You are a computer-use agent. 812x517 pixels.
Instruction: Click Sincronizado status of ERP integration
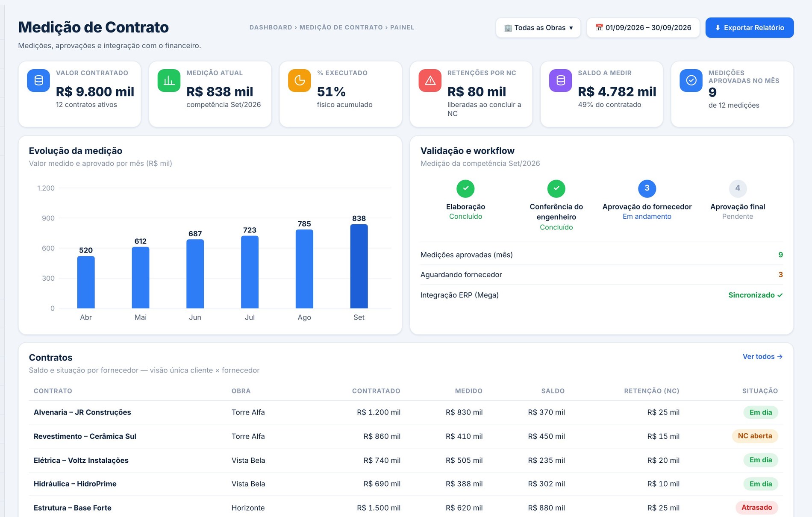coord(755,295)
